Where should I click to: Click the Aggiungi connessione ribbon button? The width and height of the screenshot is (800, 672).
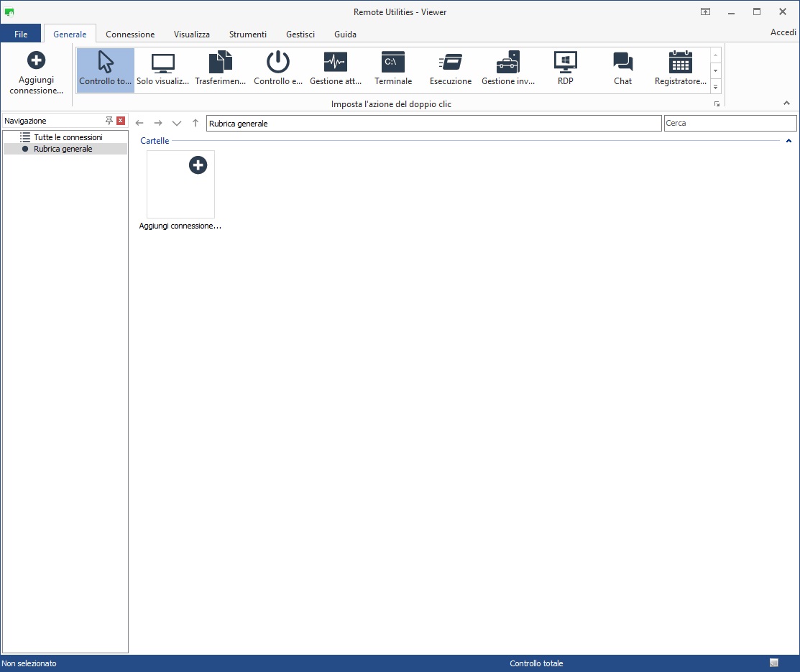(36, 73)
